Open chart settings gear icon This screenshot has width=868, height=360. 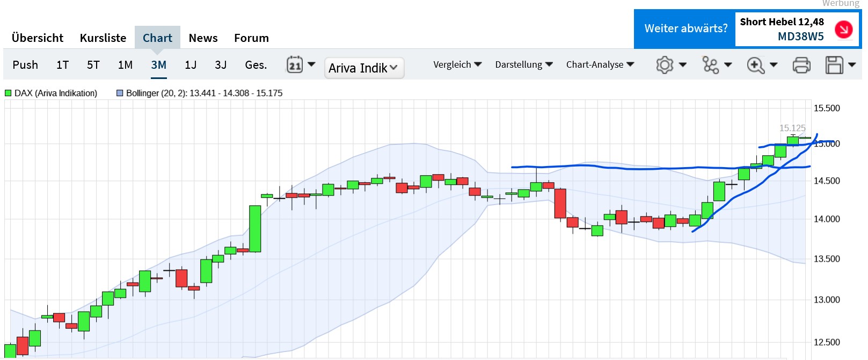665,65
